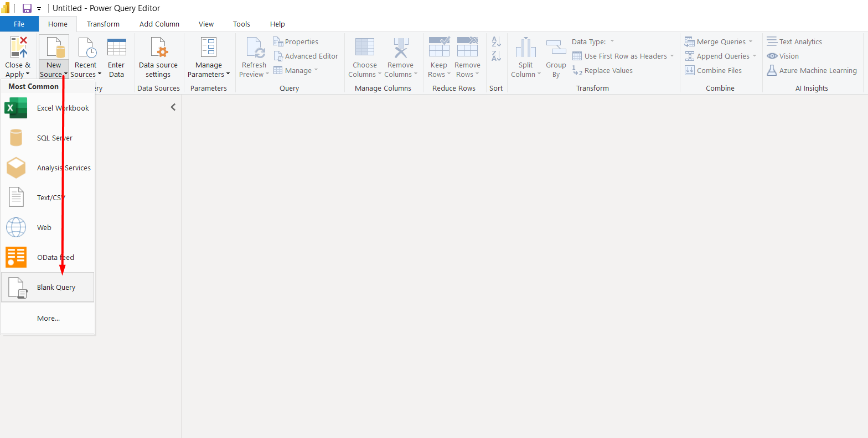Open query Properties
The height and width of the screenshot is (438, 868).
click(296, 41)
